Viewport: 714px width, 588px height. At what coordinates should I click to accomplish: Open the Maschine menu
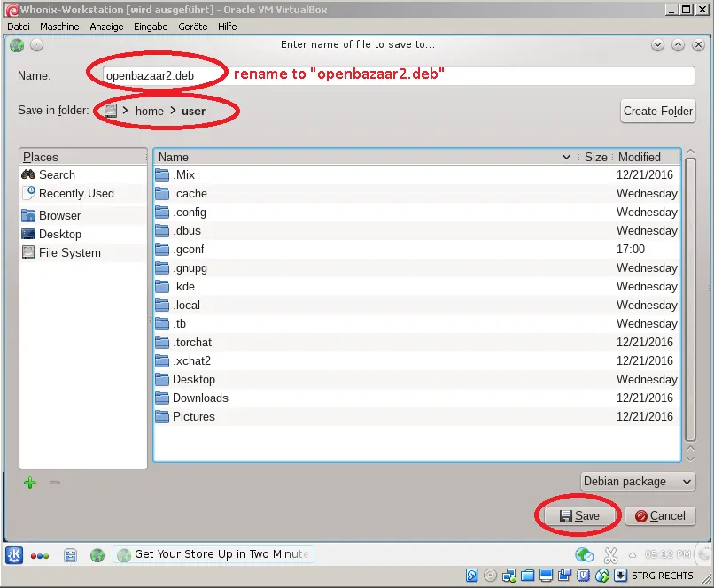coord(59,27)
